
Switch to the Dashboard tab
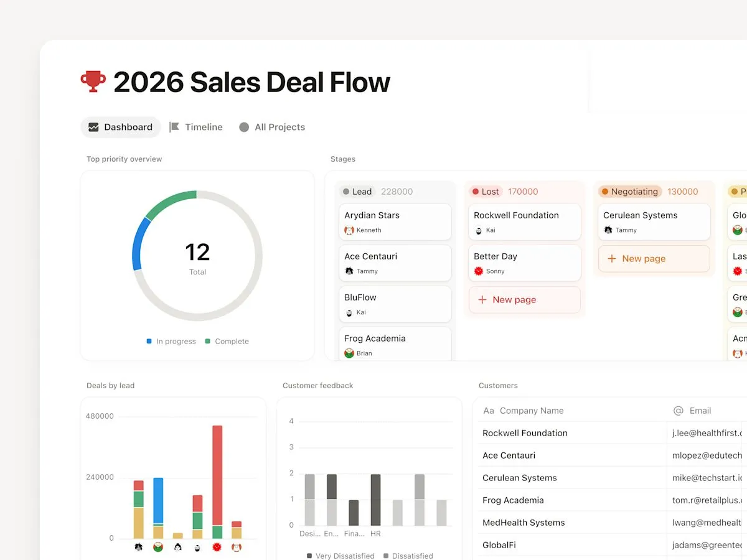pyautogui.click(x=121, y=127)
